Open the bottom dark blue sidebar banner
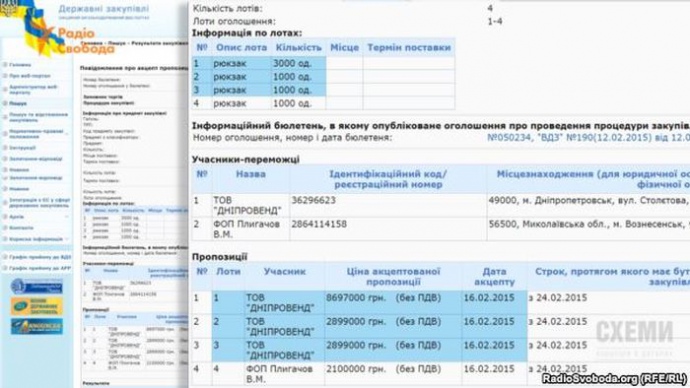The width and height of the screenshot is (690, 388). (x=37, y=327)
